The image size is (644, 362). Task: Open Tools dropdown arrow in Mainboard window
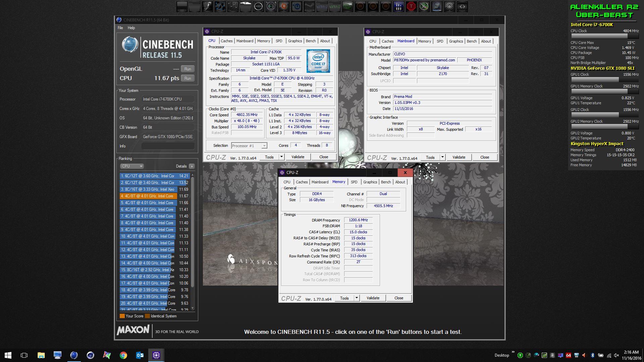pos(442,157)
